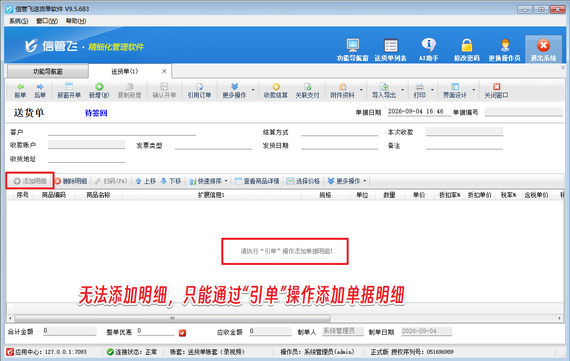This screenshot has width=570, height=361.
Task: Expand main toolbar 更多操作 dropdown arrow
Action: pos(253,90)
